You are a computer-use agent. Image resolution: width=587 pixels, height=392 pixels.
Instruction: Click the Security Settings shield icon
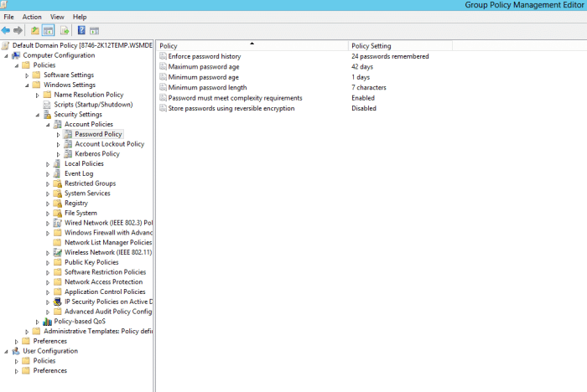[x=47, y=115]
